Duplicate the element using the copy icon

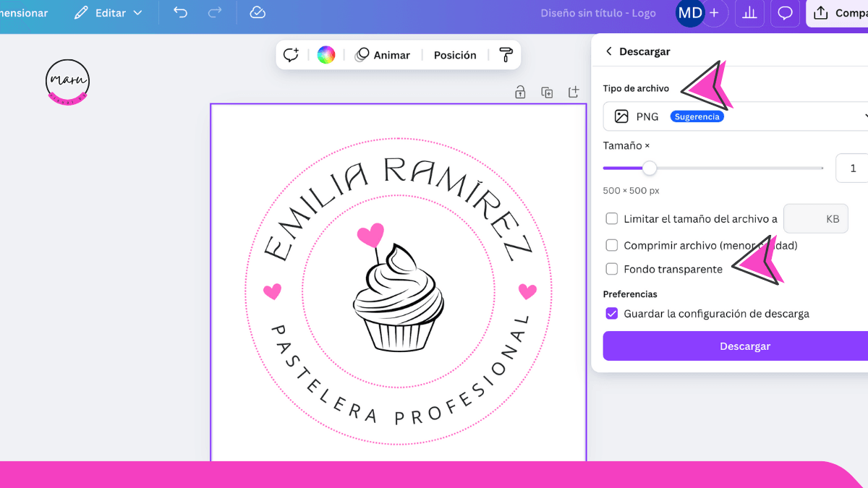(547, 93)
